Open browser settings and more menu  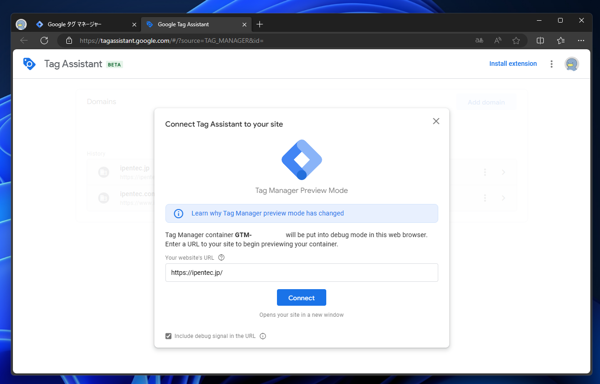click(581, 41)
